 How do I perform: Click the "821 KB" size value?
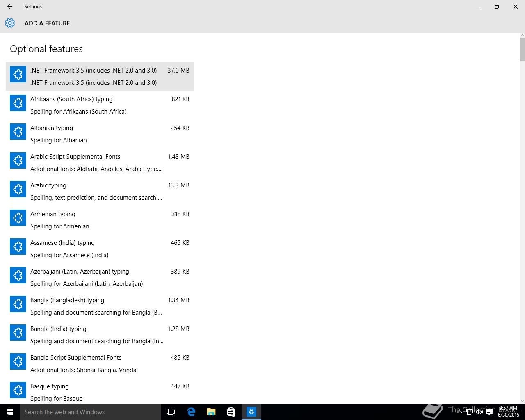click(180, 99)
